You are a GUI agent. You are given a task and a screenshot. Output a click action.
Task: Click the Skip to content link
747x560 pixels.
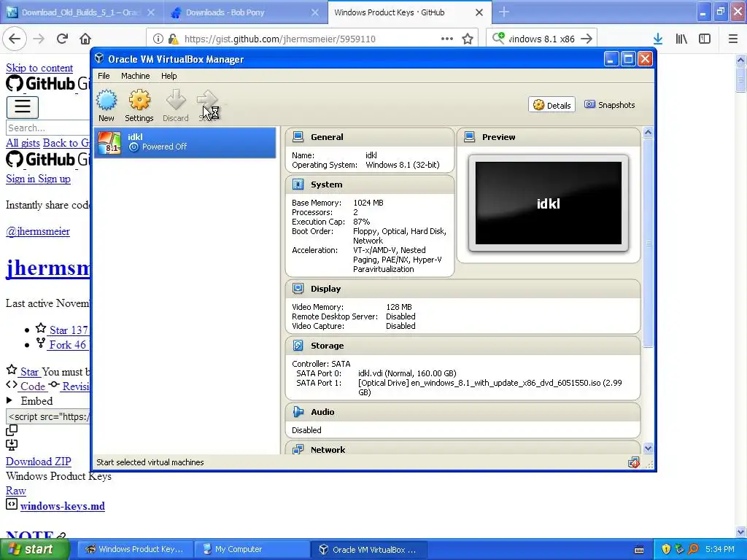pos(39,68)
